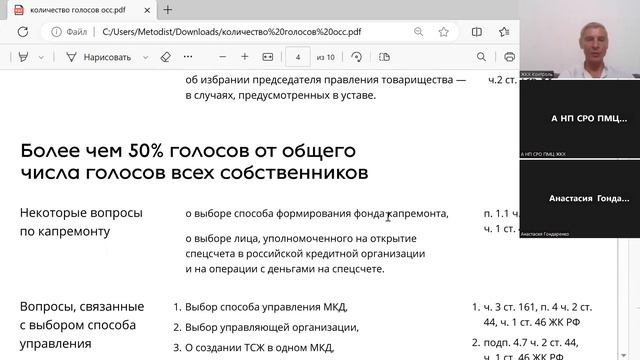
Task: Open Highlight tool options dropdown arrow
Action: [41, 58]
